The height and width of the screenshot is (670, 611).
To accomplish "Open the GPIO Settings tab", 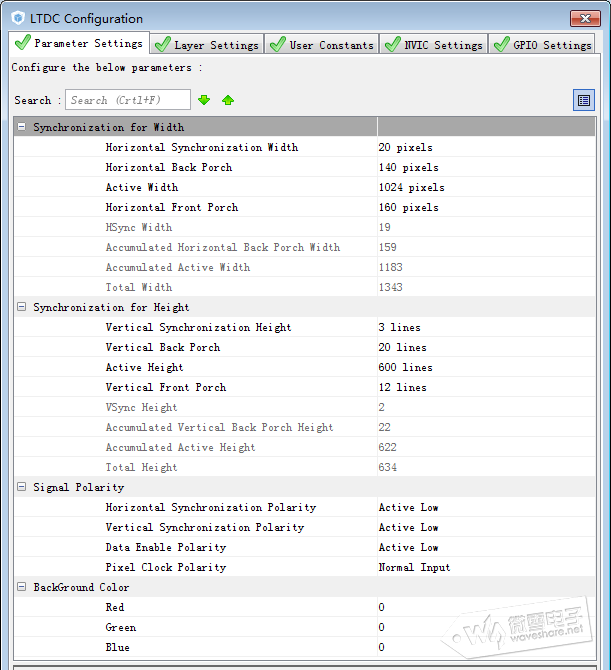I will pyautogui.click(x=544, y=45).
